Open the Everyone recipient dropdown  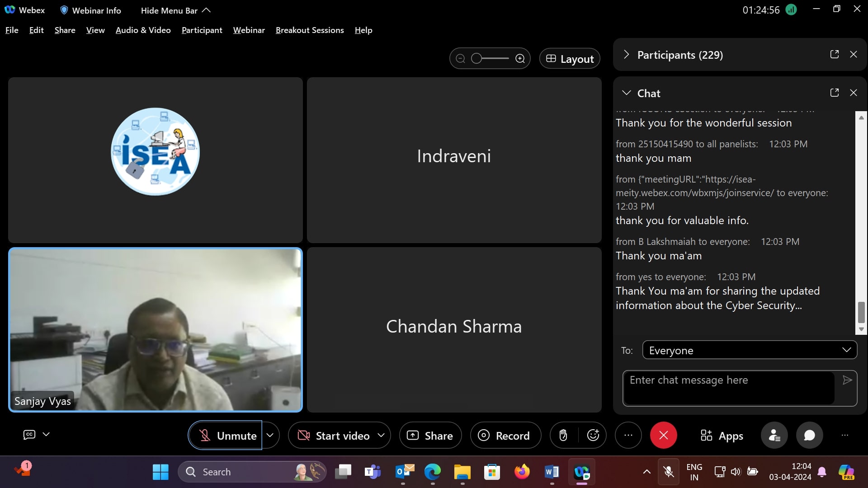[749, 350]
